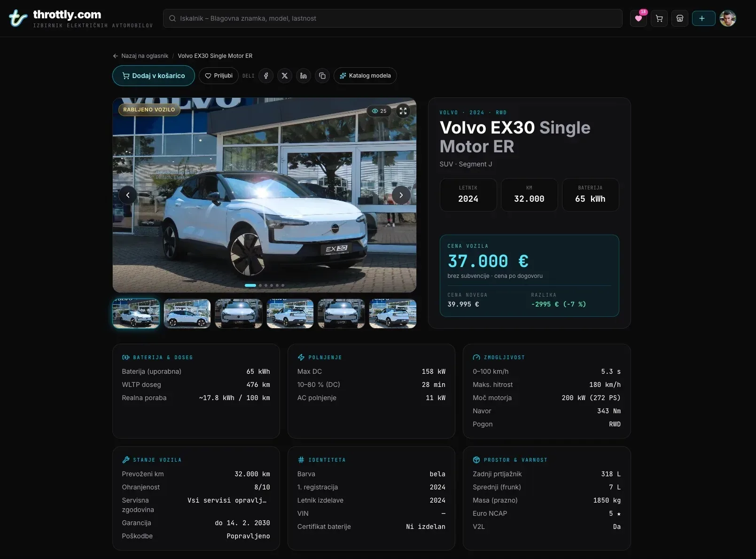Image resolution: width=756 pixels, height=559 pixels.
Task: Click the 0–100 km/h 5.3 s value
Action: pyautogui.click(x=611, y=371)
